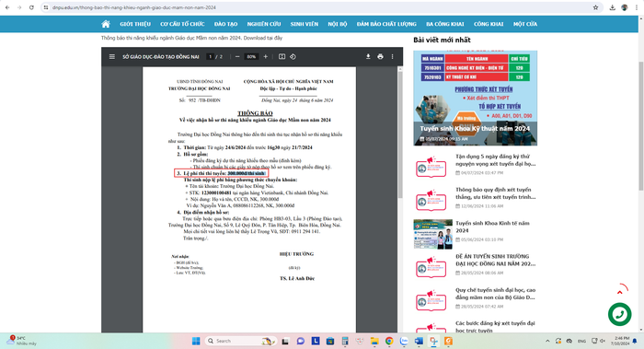Open ĐẢM BẢO CHẤT LƯỢNG menu
Image resolution: width=644 pixels, height=349 pixels.
click(386, 24)
